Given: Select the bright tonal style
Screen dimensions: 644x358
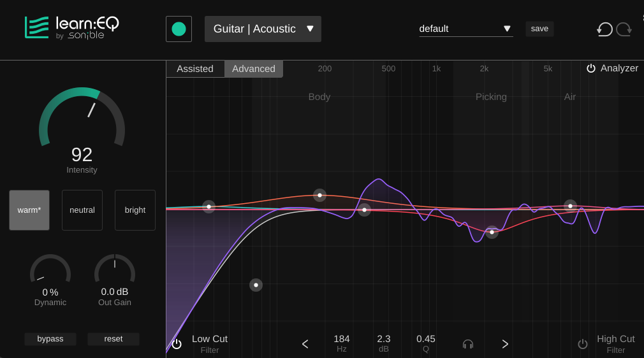Looking at the screenshot, I should pyautogui.click(x=135, y=210).
